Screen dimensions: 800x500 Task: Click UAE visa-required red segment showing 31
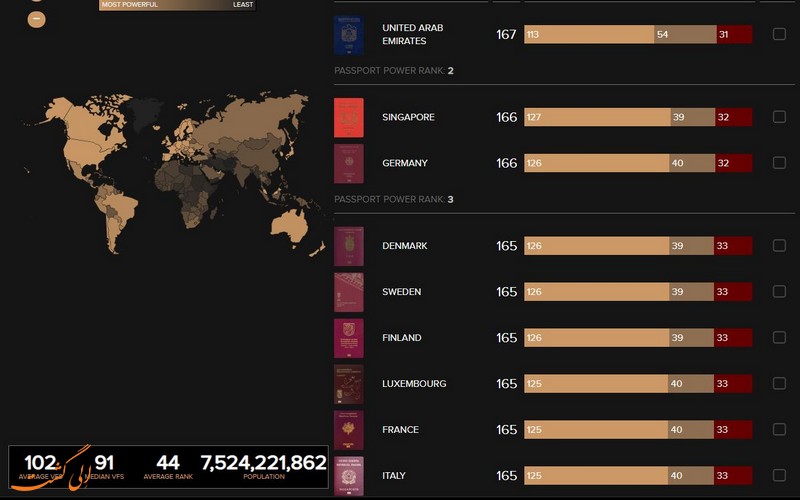pyautogui.click(x=735, y=34)
